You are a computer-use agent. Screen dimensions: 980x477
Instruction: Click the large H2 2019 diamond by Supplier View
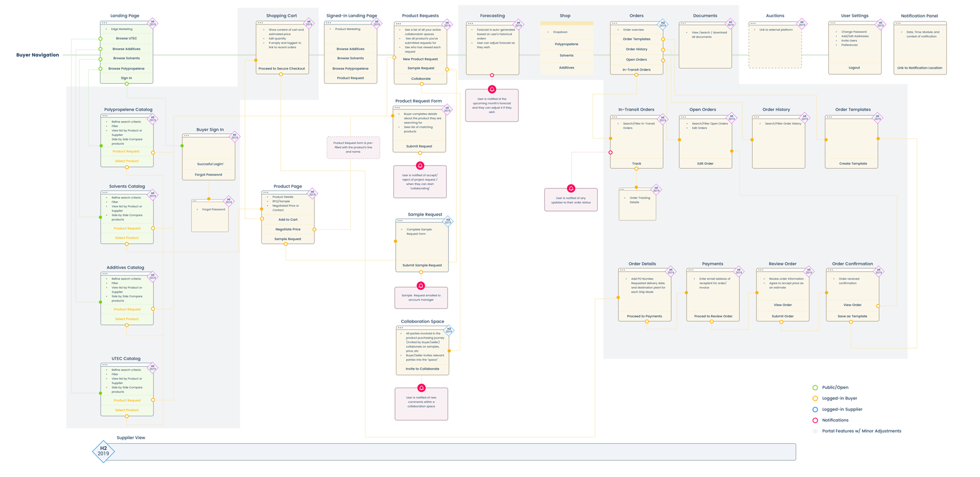[103, 451]
